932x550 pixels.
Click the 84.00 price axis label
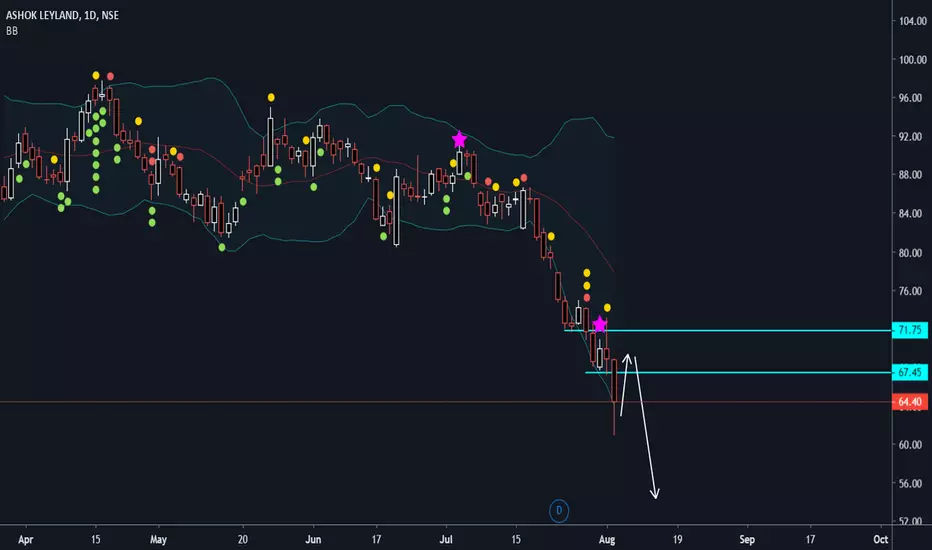912,213
